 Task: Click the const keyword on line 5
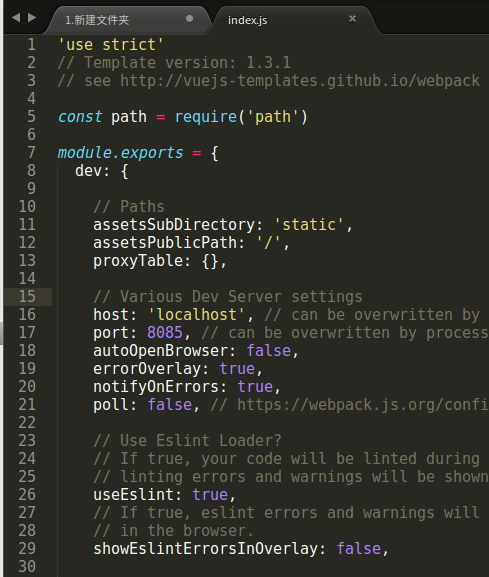[x=80, y=117]
